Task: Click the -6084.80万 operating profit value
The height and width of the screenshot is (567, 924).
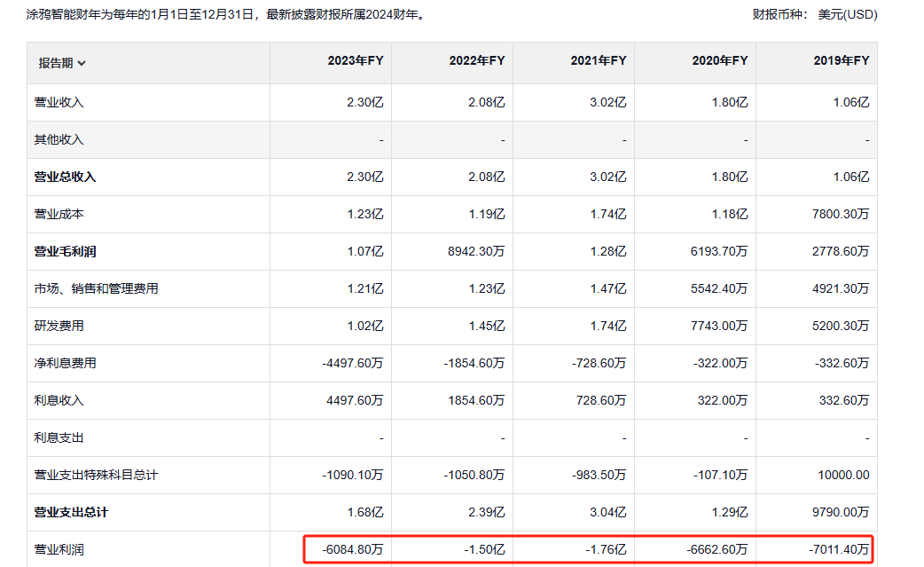Action: (x=352, y=550)
